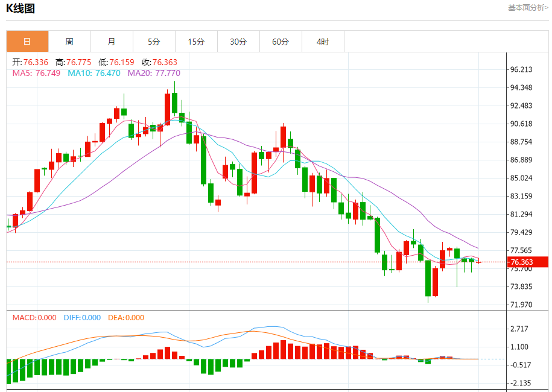Screen dimensions: 552x392
Task: Click the DIFF:0.000 indicator label
Action: (82, 318)
